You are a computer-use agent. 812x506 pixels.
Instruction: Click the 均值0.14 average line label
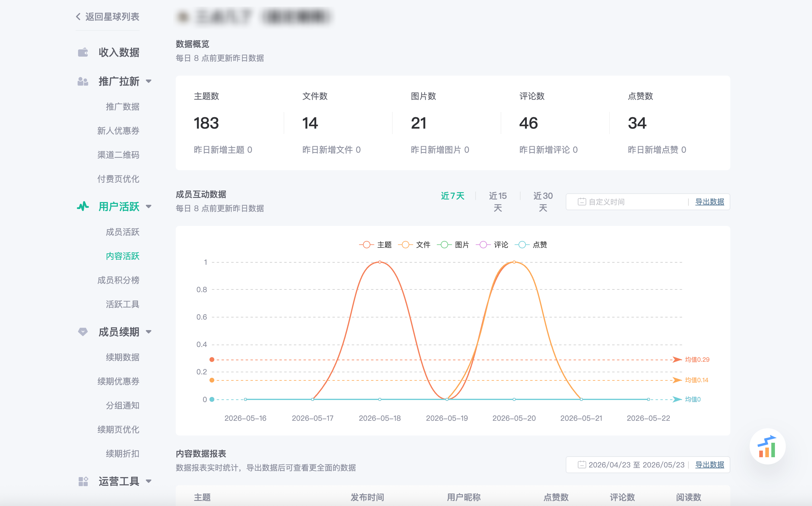(697, 380)
